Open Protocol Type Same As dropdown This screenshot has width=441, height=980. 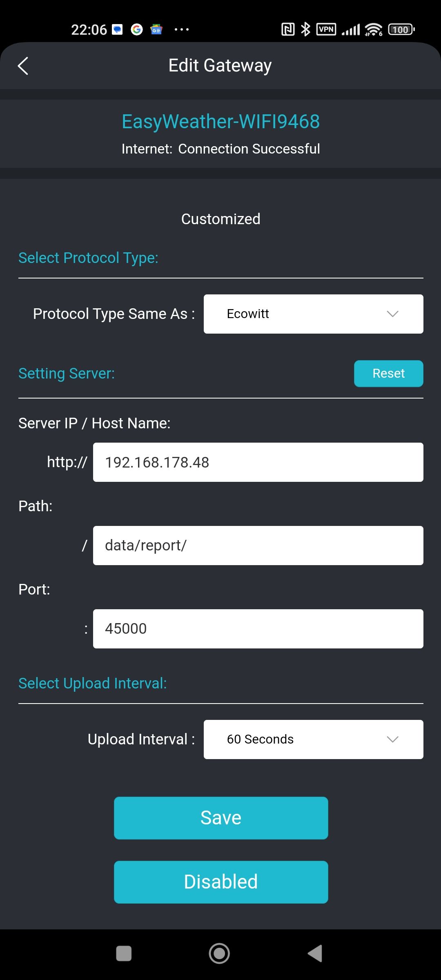[313, 314]
